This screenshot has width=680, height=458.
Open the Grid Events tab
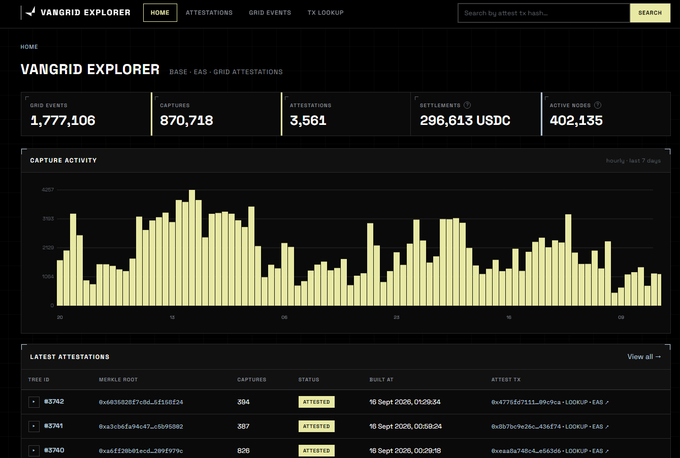(270, 13)
